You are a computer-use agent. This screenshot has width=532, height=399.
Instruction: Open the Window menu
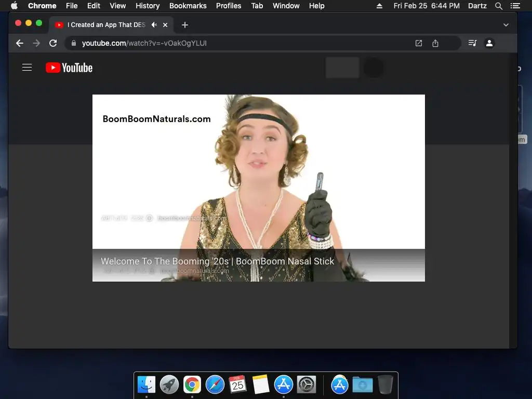(286, 6)
